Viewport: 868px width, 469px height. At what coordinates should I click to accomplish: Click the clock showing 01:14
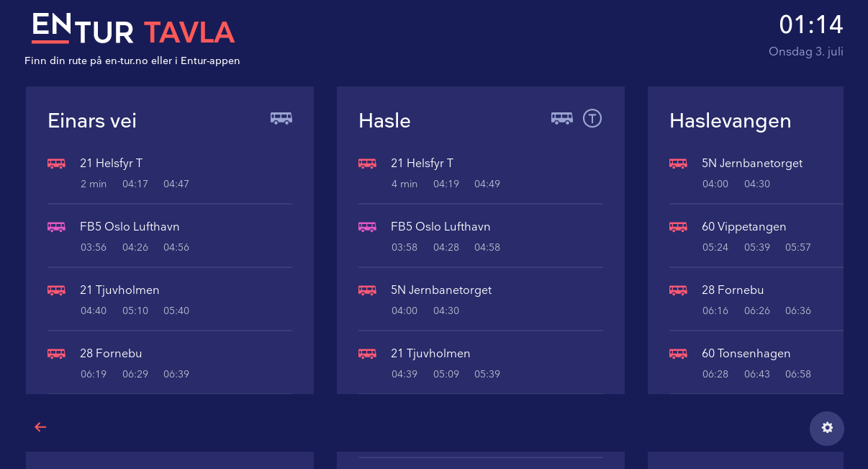[x=812, y=24]
